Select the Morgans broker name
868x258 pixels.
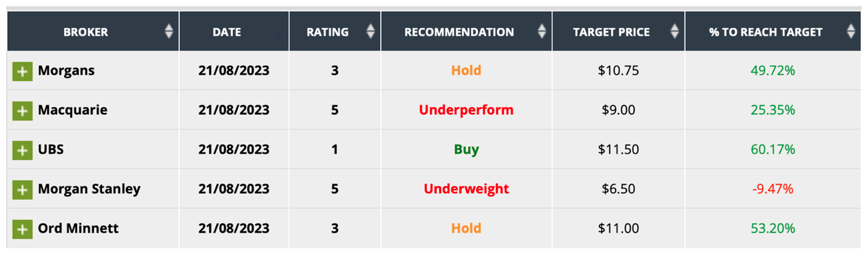(66, 71)
